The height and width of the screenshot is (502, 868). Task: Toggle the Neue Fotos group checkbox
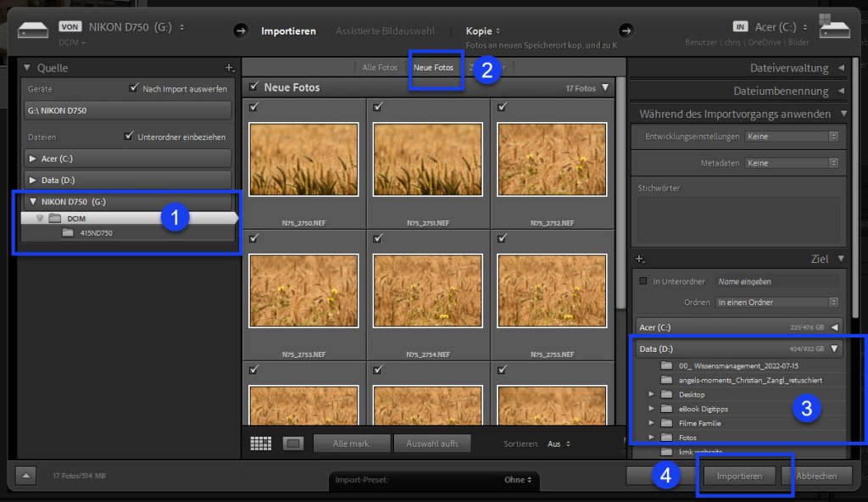(253, 86)
